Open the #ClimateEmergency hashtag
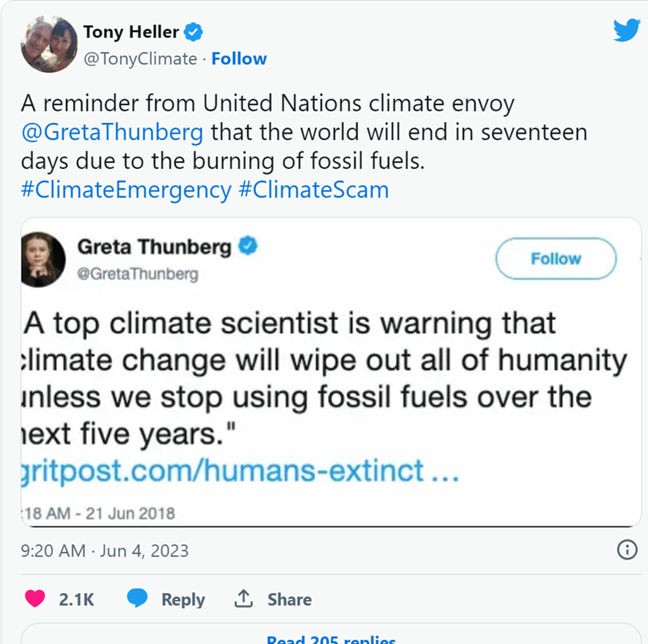The width and height of the screenshot is (648, 644). pos(126,190)
